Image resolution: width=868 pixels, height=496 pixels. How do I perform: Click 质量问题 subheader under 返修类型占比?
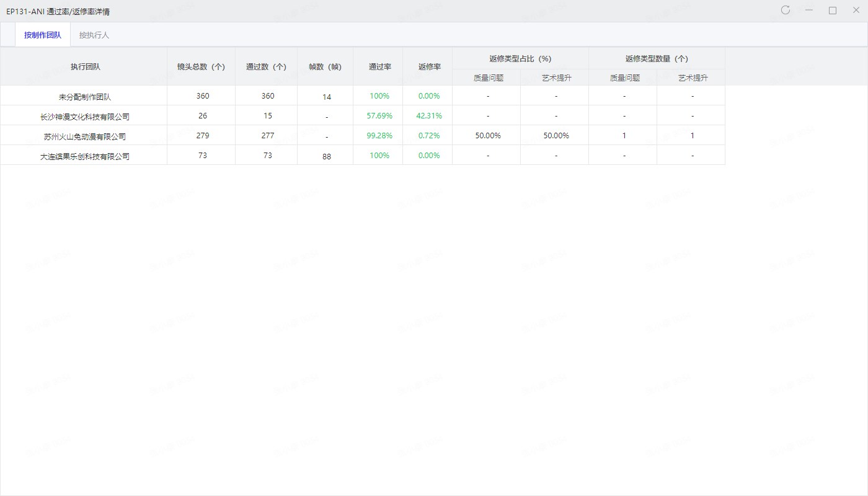(488, 78)
